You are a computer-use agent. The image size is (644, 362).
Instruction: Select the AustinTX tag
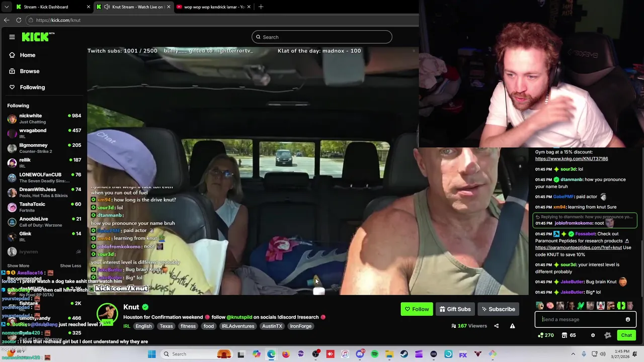pos(272,326)
